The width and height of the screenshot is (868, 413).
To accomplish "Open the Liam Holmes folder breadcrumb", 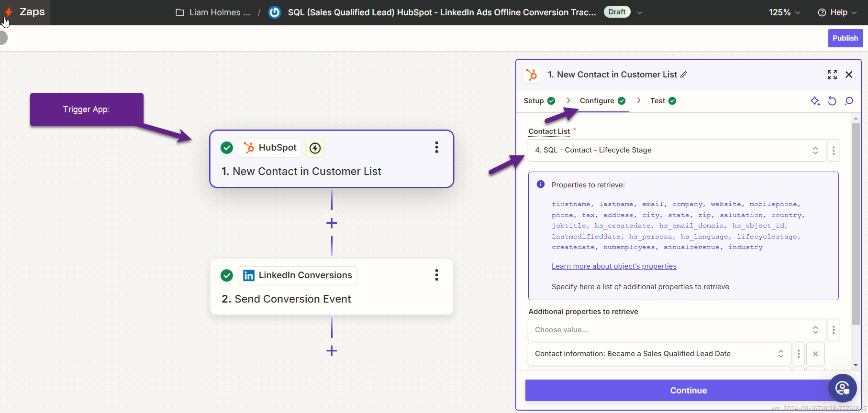I will (x=213, y=12).
